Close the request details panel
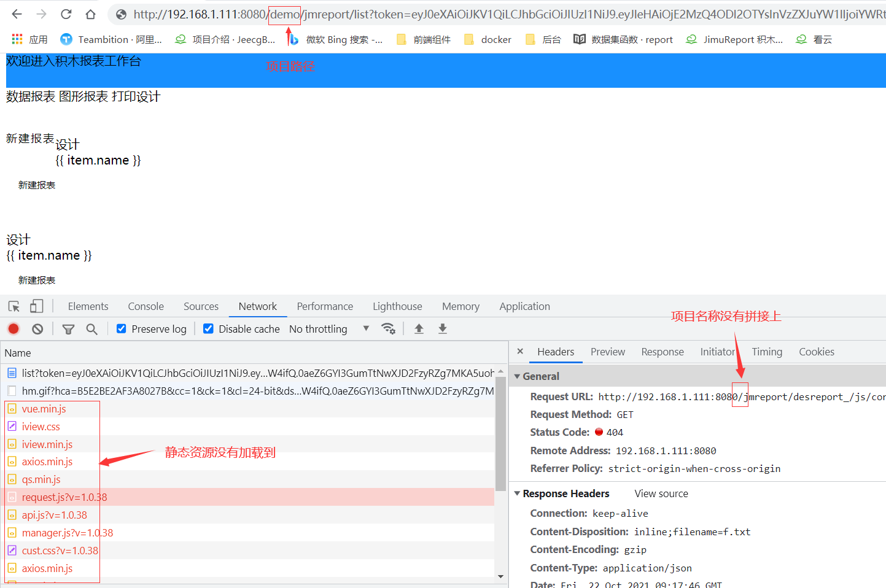Viewport: 886px width, 588px height. point(520,352)
